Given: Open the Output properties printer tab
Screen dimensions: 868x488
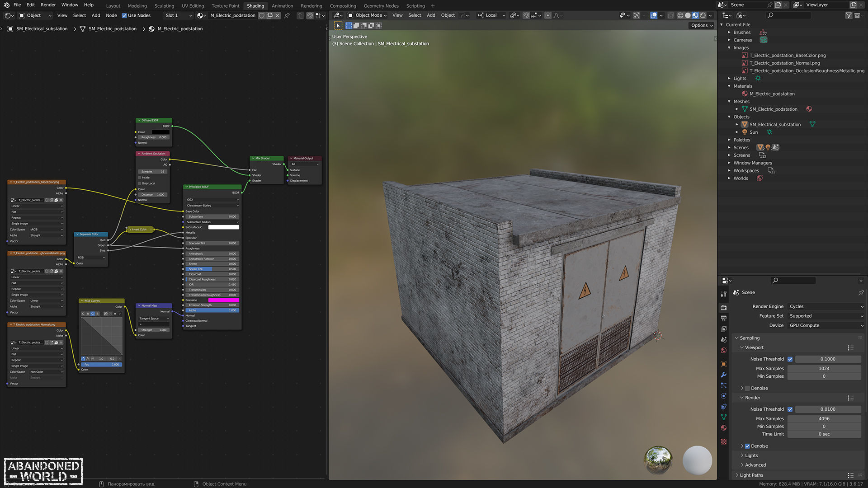Looking at the screenshot, I should tap(724, 318).
